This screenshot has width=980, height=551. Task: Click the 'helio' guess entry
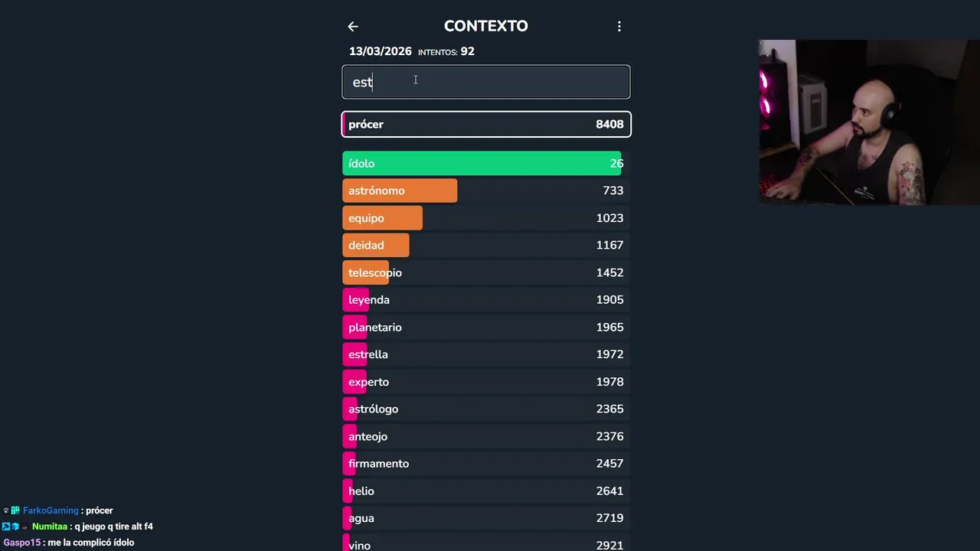click(486, 491)
